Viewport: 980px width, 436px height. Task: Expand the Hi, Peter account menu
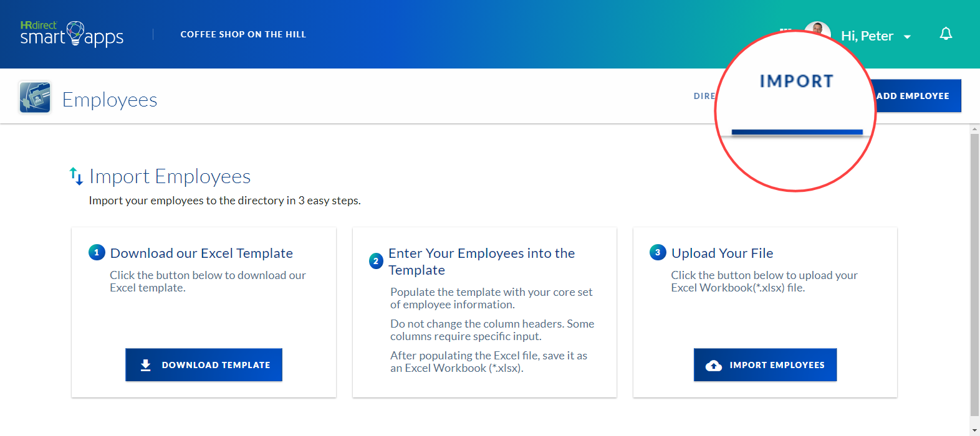pyautogui.click(x=876, y=36)
